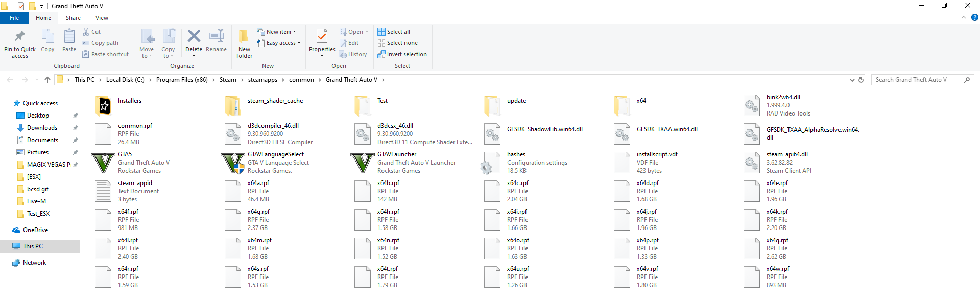Click Pin to Quick access icon
Screen dimensions: 980x298
(x=20, y=36)
